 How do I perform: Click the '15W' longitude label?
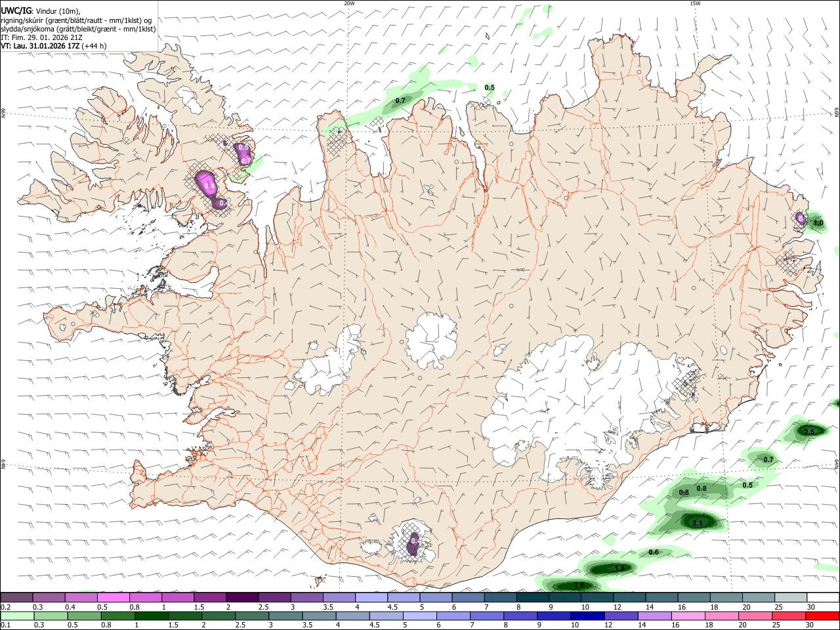695,3
